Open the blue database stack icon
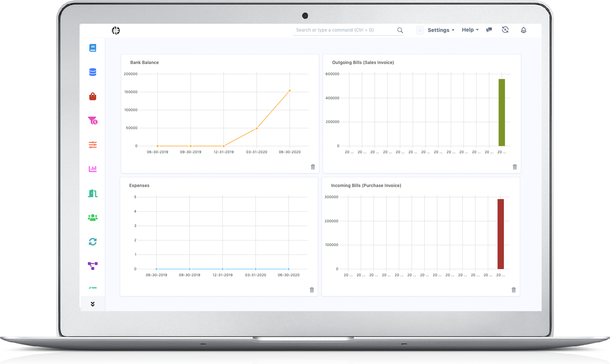 tap(92, 72)
